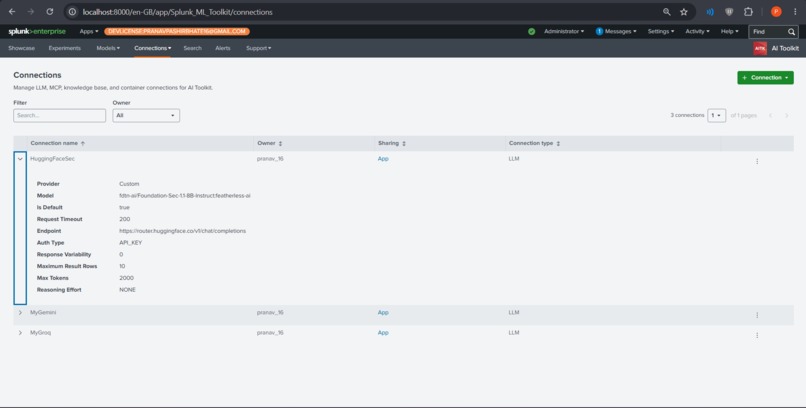Image resolution: width=806 pixels, height=408 pixels.
Task: Open actions menu for HuggingFaceSec row
Action: click(757, 161)
